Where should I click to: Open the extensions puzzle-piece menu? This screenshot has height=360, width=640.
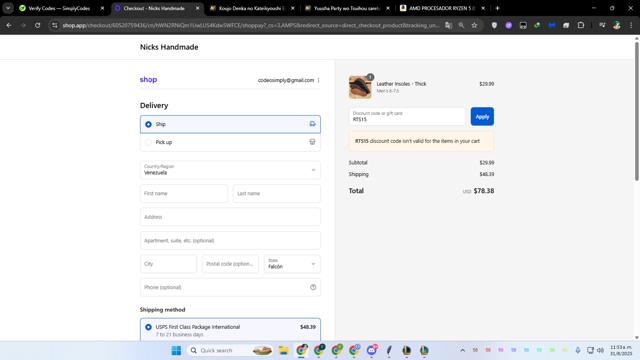(581, 25)
